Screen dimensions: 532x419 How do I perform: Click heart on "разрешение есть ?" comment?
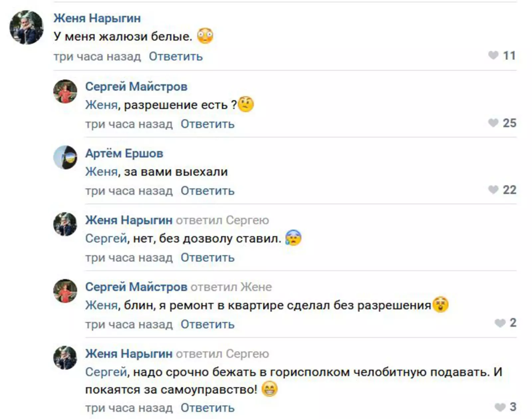point(493,123)
